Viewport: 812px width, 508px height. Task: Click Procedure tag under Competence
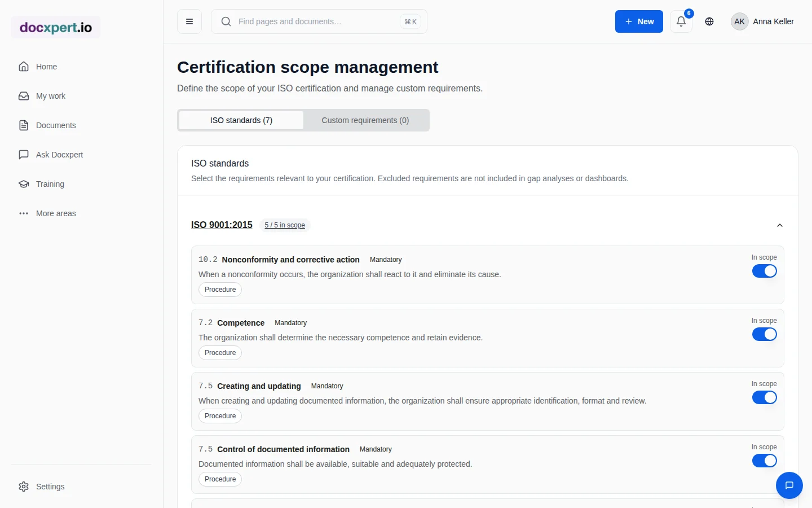pyautogui.click(x=220, y=353)
